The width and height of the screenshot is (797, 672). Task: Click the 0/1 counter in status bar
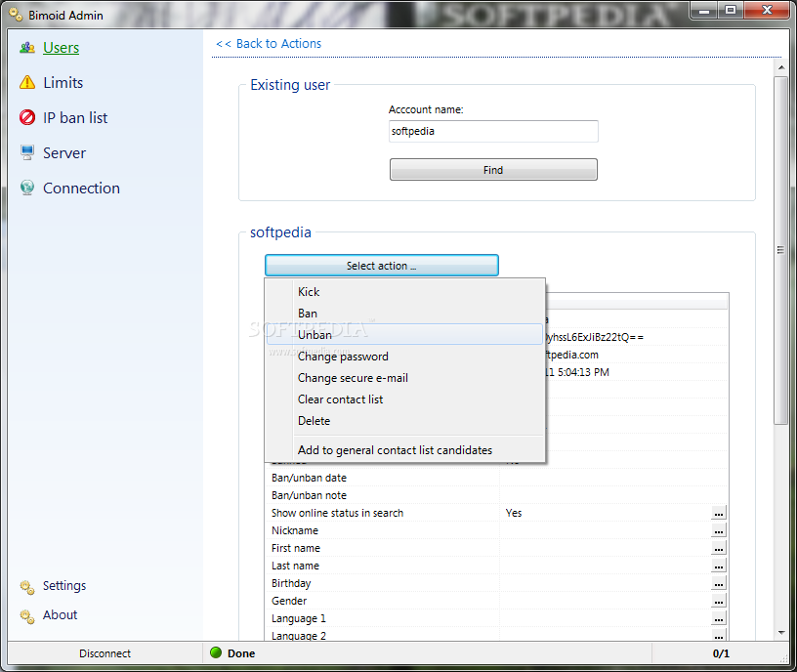721,653
